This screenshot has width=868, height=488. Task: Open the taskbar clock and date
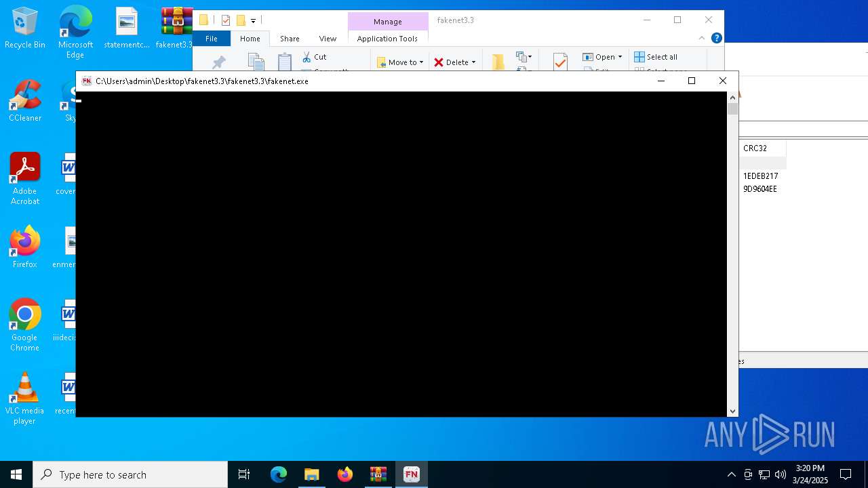coord(810,474)
